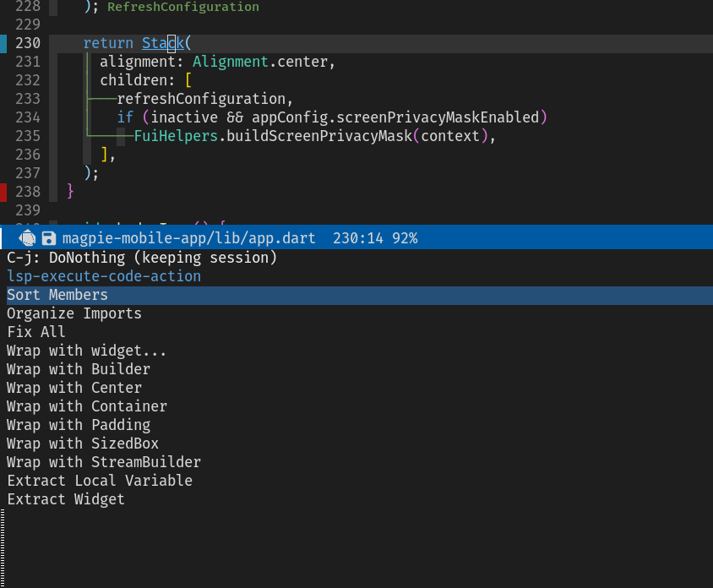Pick Wrap with StreamBuilder action
713x588 pixels.
(x=104, y=462)
